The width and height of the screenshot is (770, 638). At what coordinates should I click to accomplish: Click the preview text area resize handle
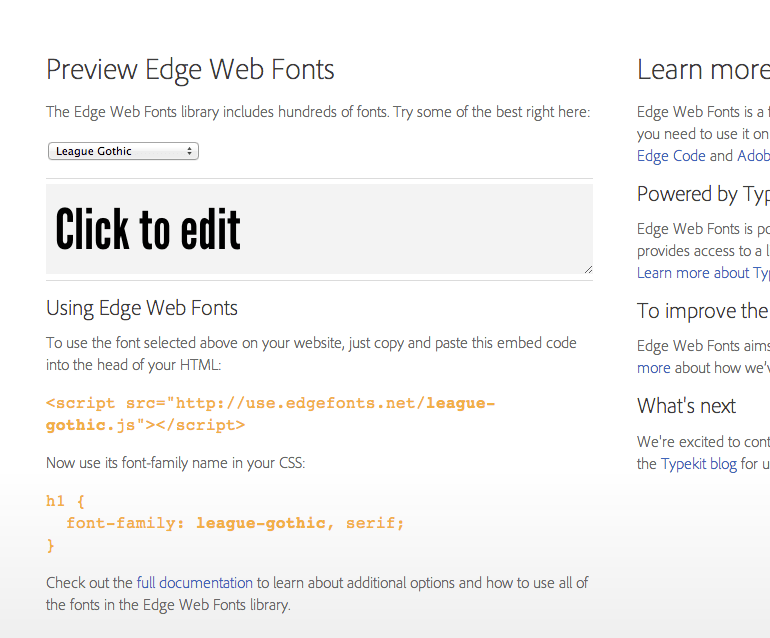click(587, 268)
